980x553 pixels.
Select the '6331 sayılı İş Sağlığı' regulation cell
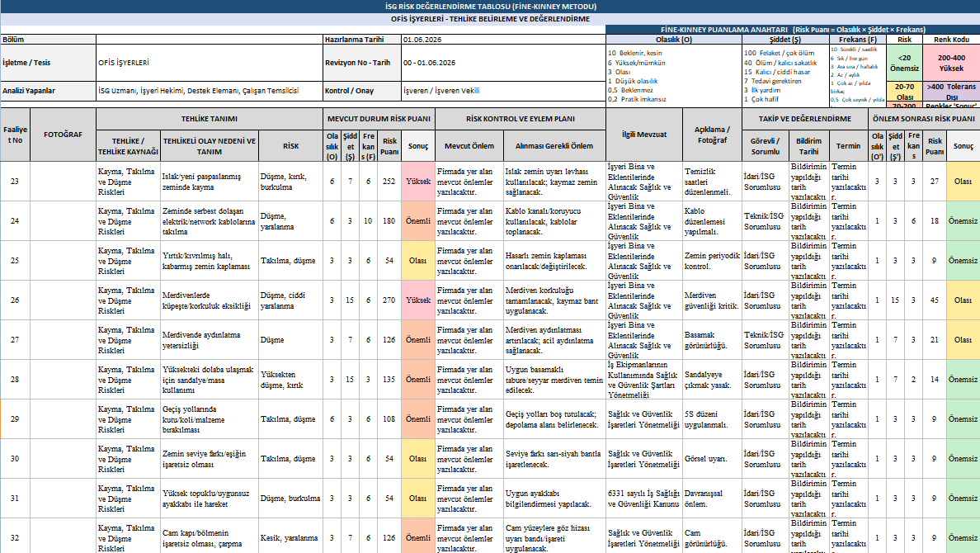643,499
